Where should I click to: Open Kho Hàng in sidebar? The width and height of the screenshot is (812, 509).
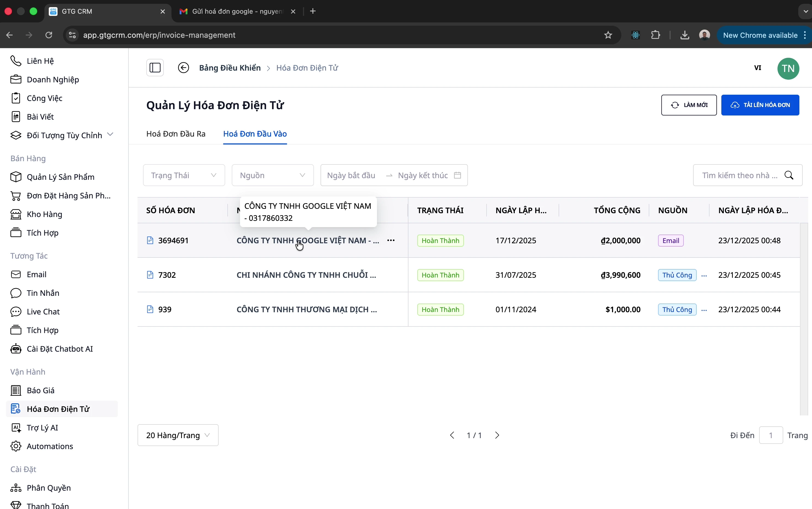pos(44,214)
